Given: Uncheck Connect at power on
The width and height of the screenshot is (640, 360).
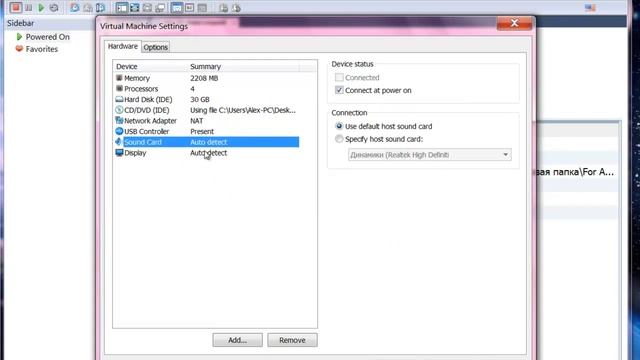Looking at the screenshot, I should pyautogui.click(x=339, y=90).
